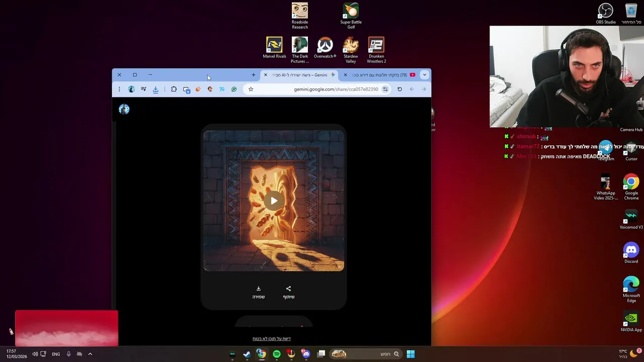This screenshot has height=362, width=644.
Task: Click the share (שיתוף) icon under video
Action: (x=288, y=289)
